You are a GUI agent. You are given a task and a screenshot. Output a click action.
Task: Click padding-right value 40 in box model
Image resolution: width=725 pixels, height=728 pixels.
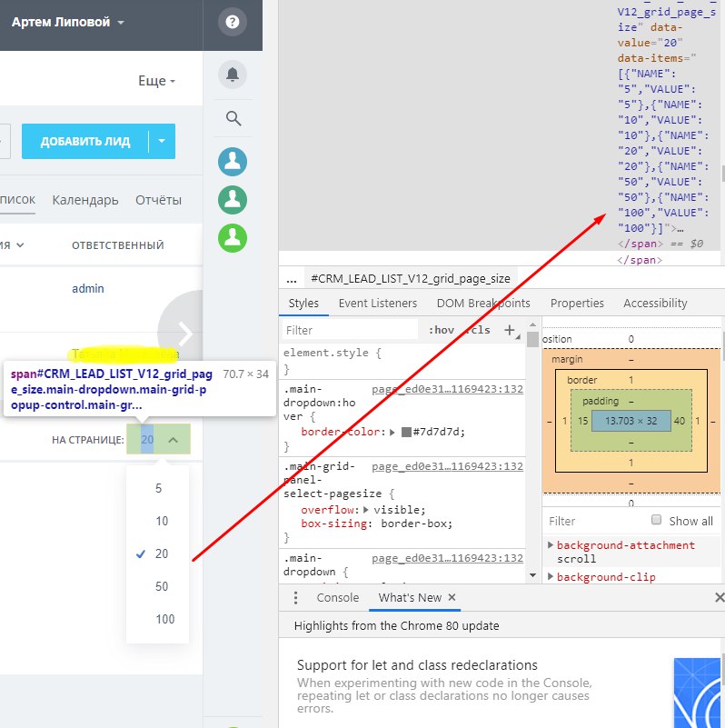click(x=679, y=421)
